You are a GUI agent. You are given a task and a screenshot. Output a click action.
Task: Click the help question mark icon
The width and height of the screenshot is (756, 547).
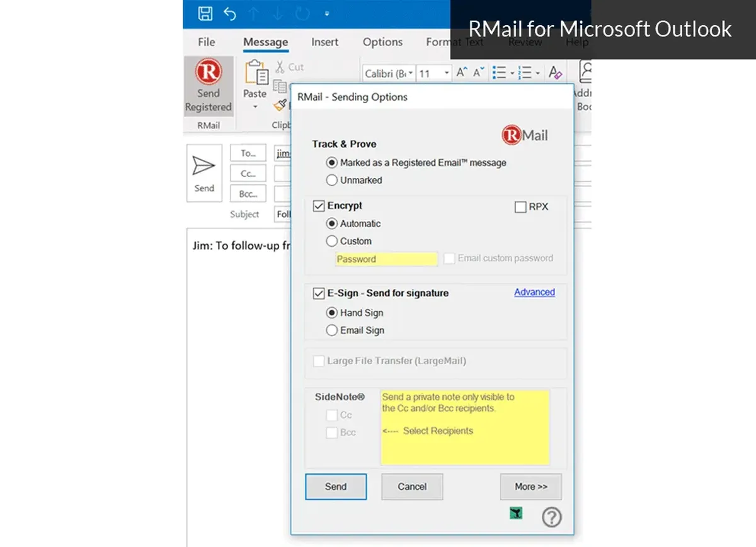pos(552,517)
